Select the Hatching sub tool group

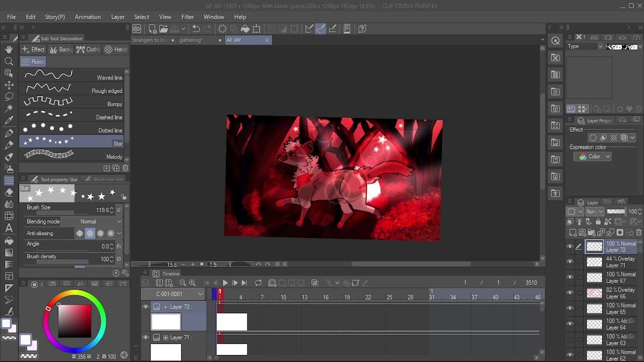pos(116,49)
